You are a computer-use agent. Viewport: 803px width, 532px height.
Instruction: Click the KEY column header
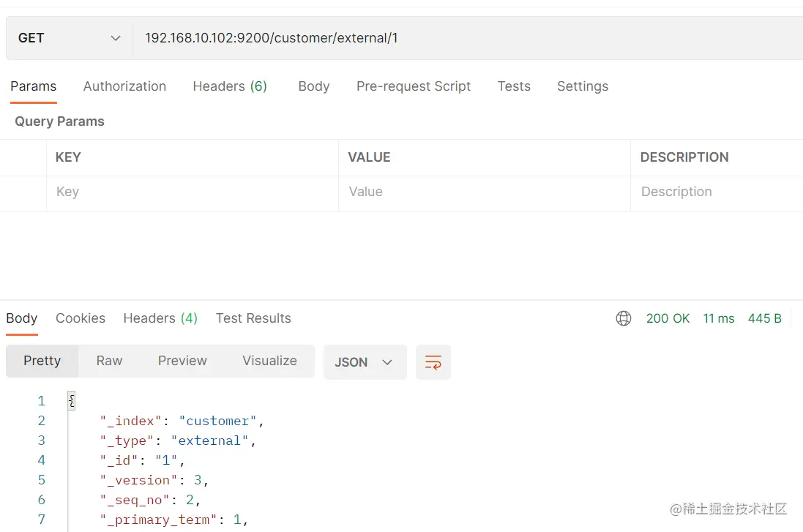pyautogui.click(x=68, y=157)
